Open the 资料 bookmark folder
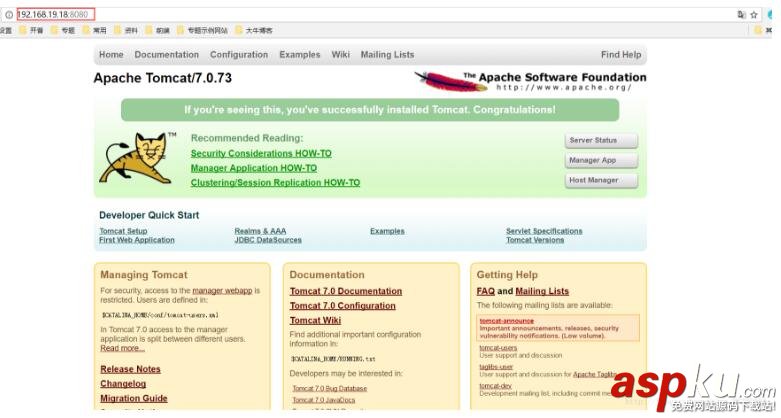The width and height of the screenshot is (781, 418). click(126, 30)
